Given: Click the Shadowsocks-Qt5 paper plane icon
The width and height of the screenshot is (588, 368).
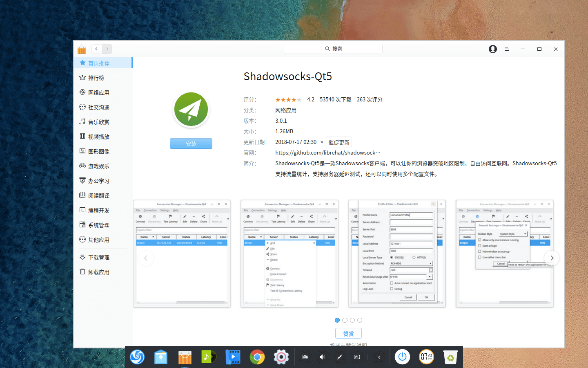Looking at the screenshot, I should pyautogui.click(x=191, y=109).
